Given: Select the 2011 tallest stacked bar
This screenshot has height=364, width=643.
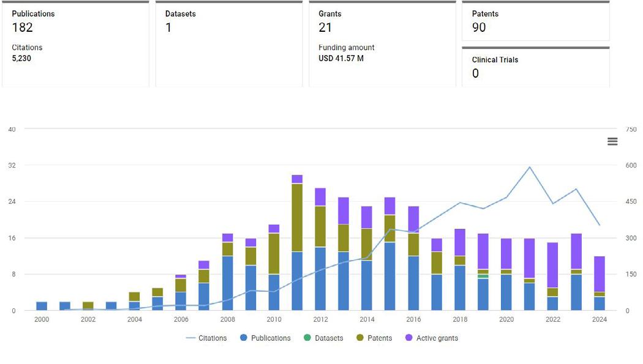Looking at the screenshot, I should point(297,242).
